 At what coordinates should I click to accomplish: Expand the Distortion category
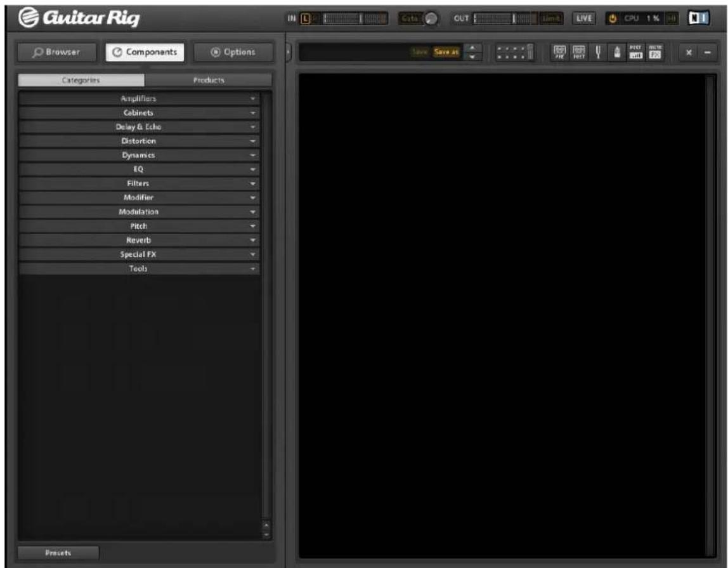[139, 141]
